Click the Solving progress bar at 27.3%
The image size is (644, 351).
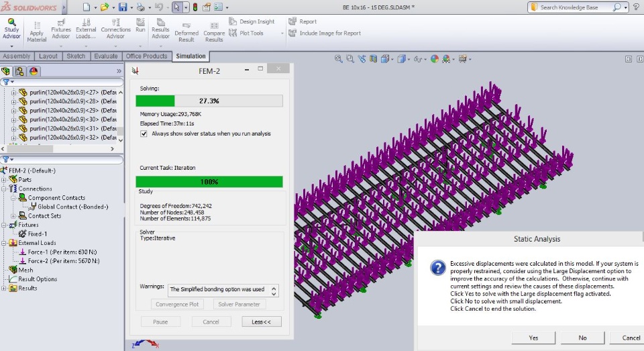click(209, 101)
